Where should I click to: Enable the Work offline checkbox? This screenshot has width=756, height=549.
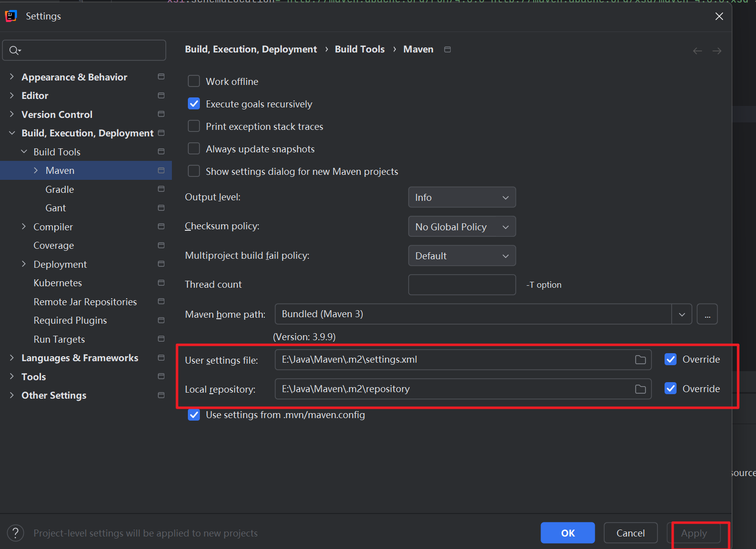click(194, 81)
